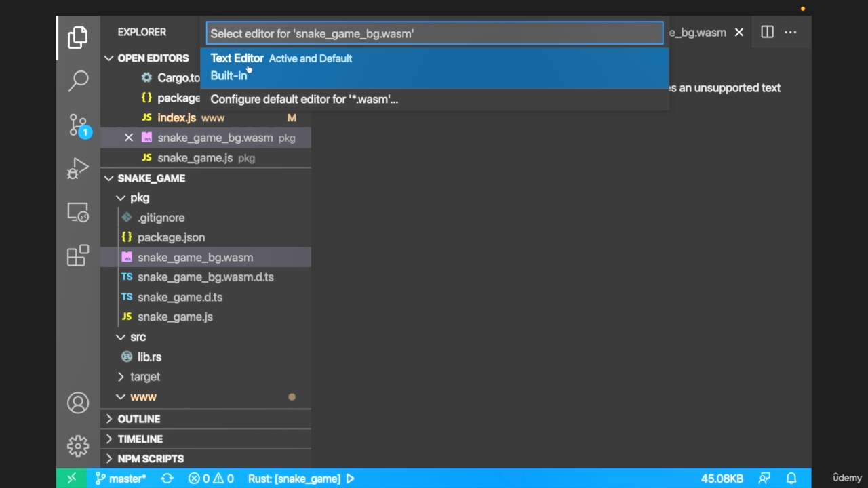
Task: Click the split editor right icon
Action: click(x=767, y=32)
